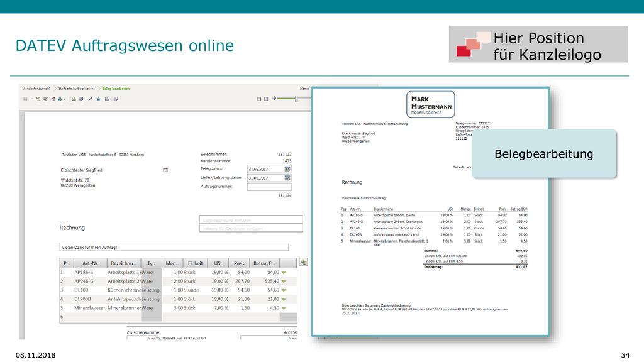Click the Belegbearbeitung callout box
The height and width of the screenshot is (362, 644).
click(544, 154)
